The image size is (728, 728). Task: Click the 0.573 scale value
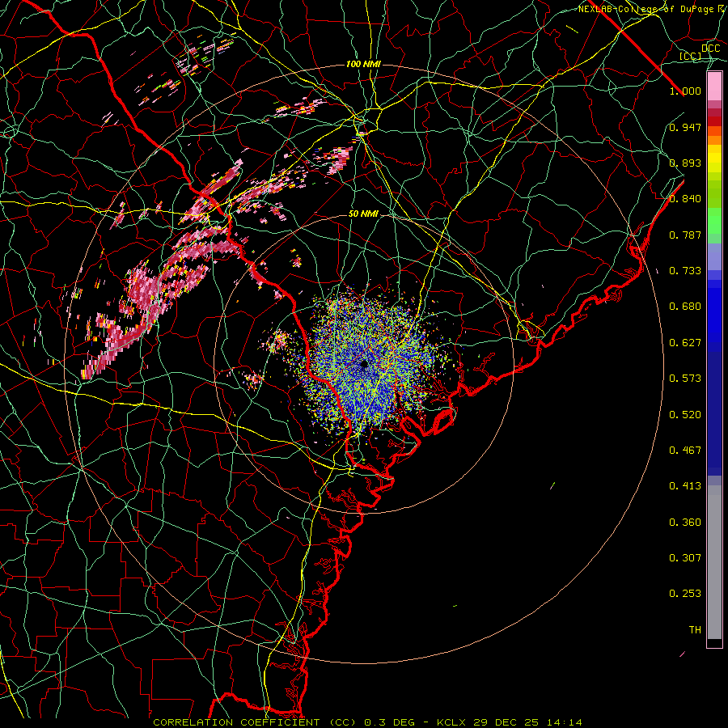pyautogui.click(x=685, y=379)
